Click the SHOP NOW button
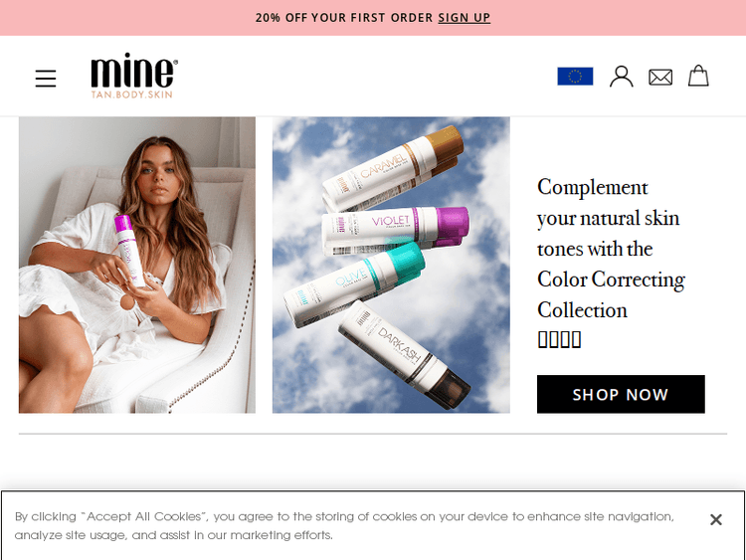Screen dimensions: 746x560 pyautogui.click(x=621, y=394)
